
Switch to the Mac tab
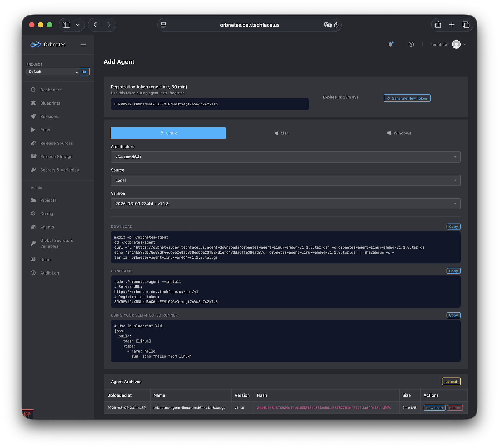coord(282,133)
